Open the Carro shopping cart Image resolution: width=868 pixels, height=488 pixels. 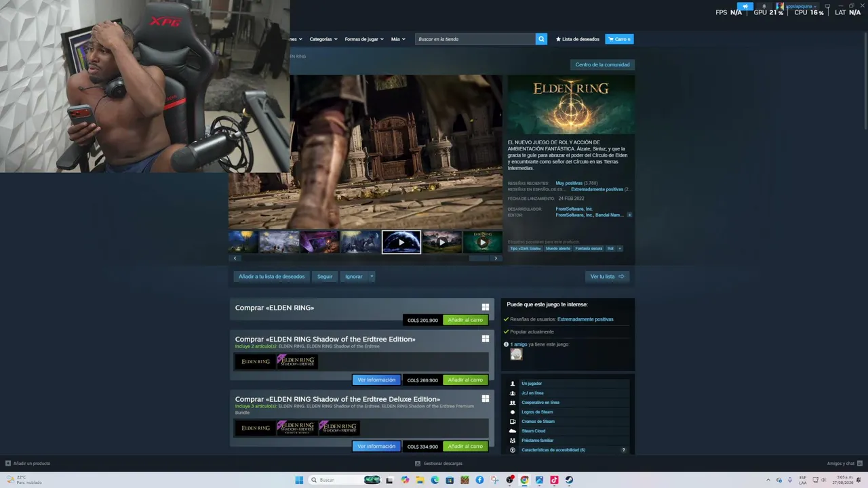click(619, 39)
